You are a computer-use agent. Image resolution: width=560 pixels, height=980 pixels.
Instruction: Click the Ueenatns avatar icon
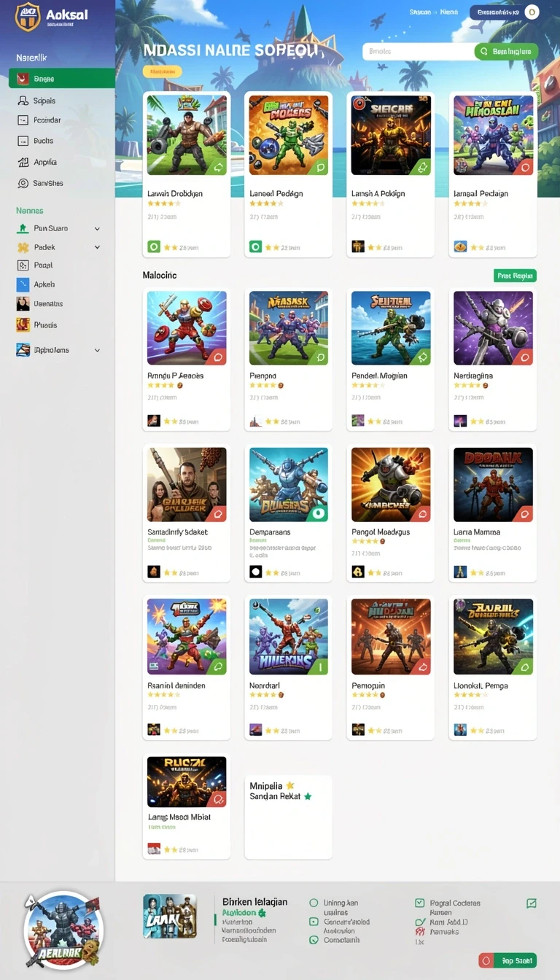click(23, 304)
